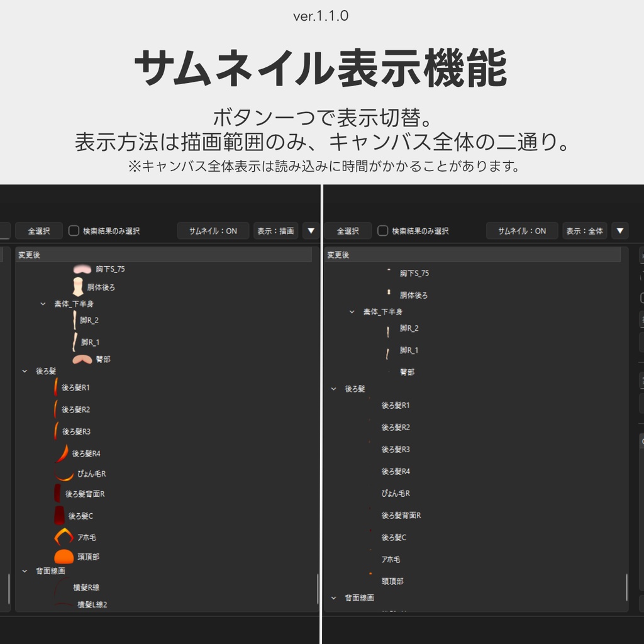Click the left panel's vertical scrollbar
The width and height of the screenshot is (644, 644).
tap(318, 589)
